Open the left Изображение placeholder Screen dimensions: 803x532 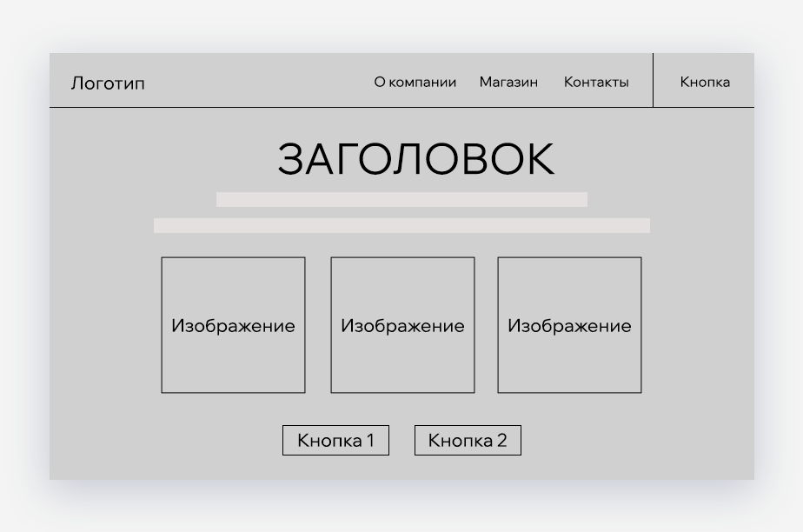[x=233, y=325]
